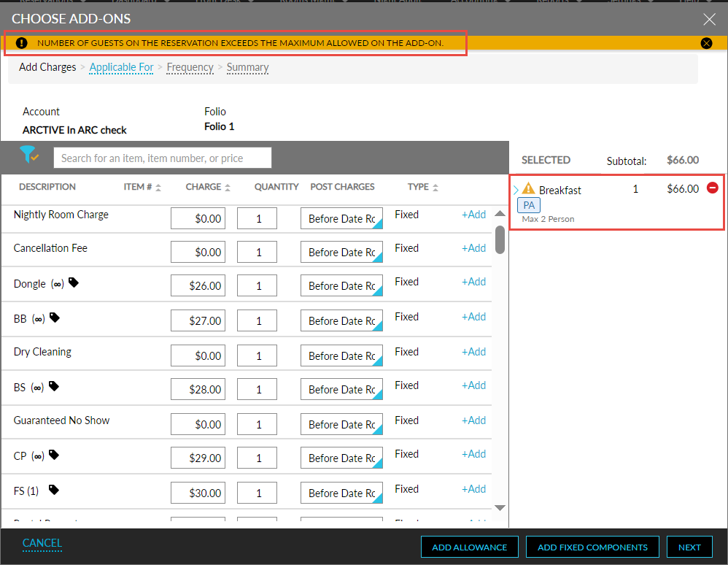Add Dry Cleaning via its +Add link
The width and height of the screenshot is (728, 565).
point(473,351)
